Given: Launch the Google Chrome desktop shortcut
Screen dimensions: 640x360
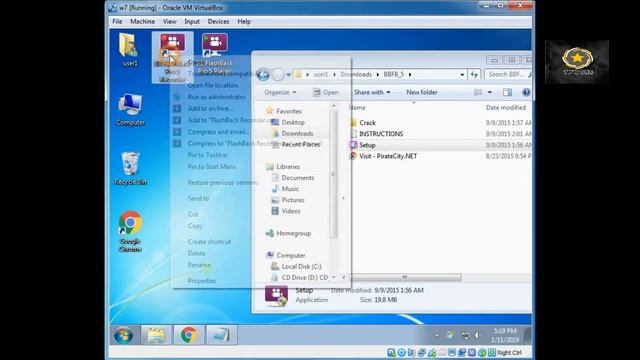Looking at the screenshot, I should 130,231.
